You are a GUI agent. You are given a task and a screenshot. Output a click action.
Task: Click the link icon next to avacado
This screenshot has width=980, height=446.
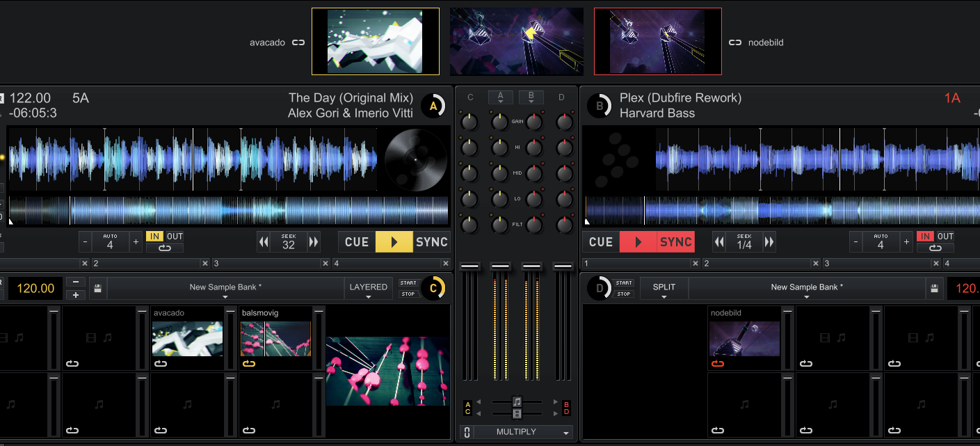[x=298, y=42]
